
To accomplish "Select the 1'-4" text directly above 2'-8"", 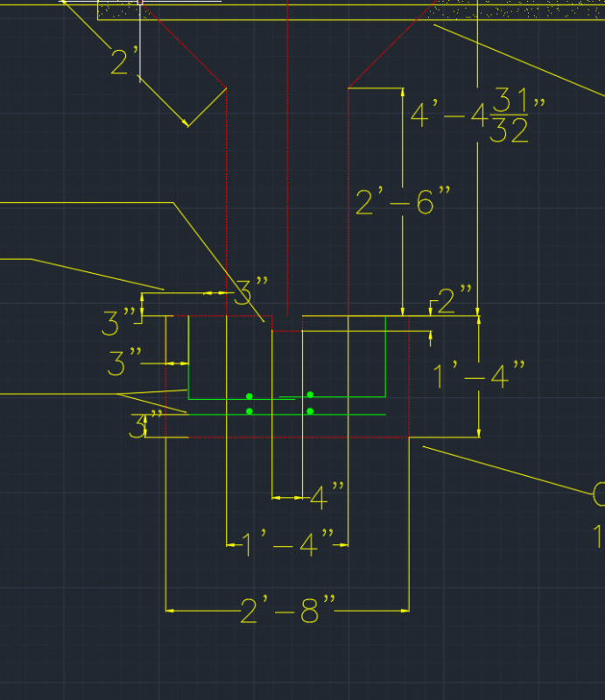I will 288,543.
